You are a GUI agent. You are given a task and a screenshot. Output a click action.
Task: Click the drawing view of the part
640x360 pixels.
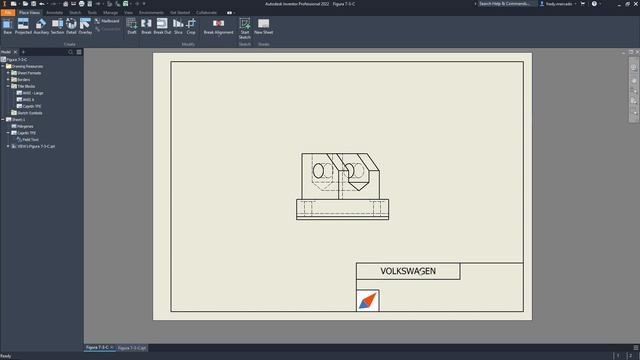point(342,187)
